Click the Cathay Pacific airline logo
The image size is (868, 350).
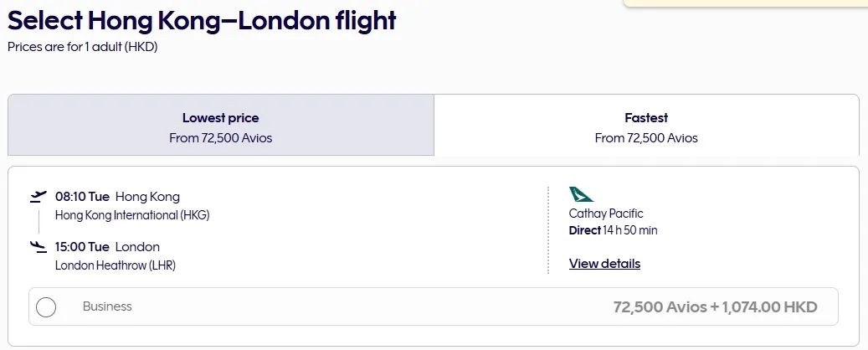tap(581, 194)
